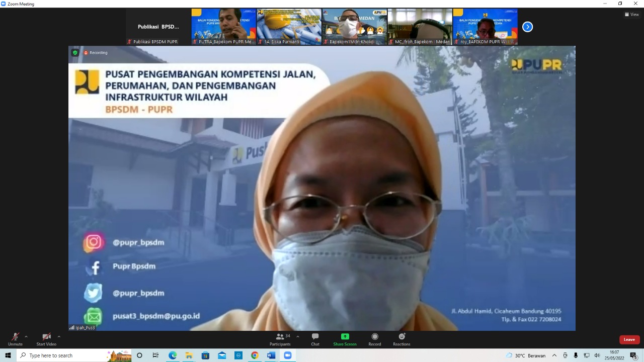Select the 14. Siska Purnianti video thumbnail
The height and width of the screenshot is (362, 644).
pos(289,27)
